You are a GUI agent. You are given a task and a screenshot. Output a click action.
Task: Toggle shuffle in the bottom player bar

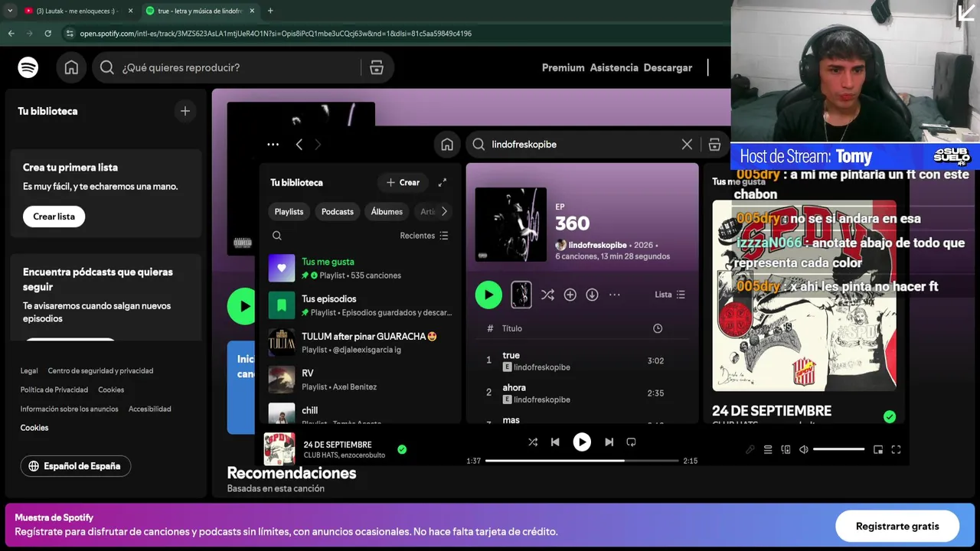click(x=533, y=442)
